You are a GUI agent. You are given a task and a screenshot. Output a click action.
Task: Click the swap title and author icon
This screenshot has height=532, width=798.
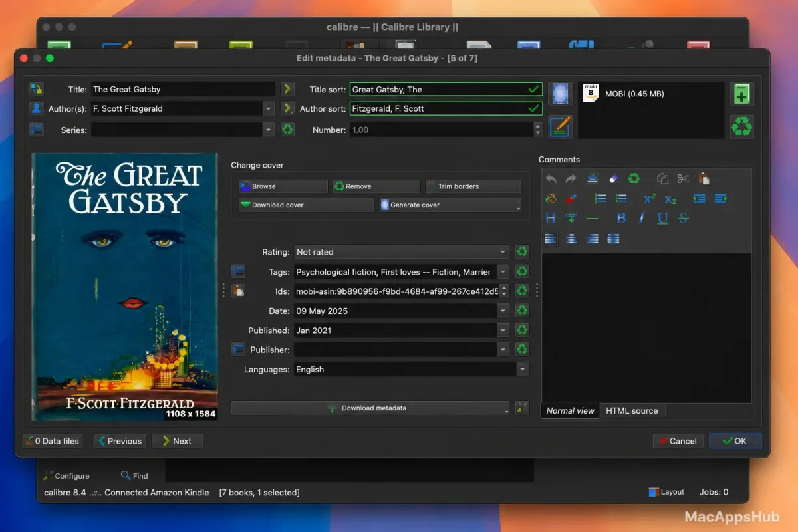tap(37, 89)
